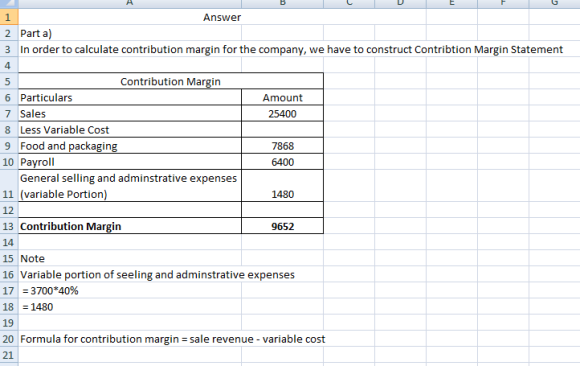
Task: Click the value 1480 in the Amount column
Action: [x=282, y=186]
